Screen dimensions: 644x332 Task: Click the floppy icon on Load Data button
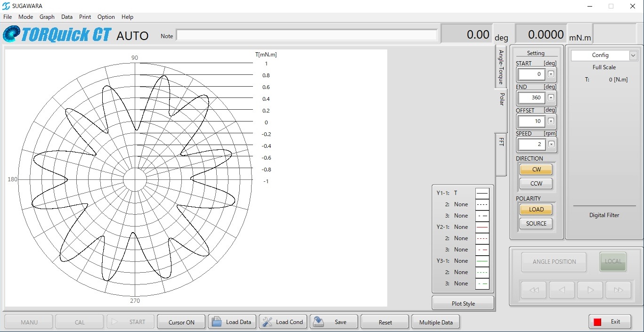click(x=217, y=322)
